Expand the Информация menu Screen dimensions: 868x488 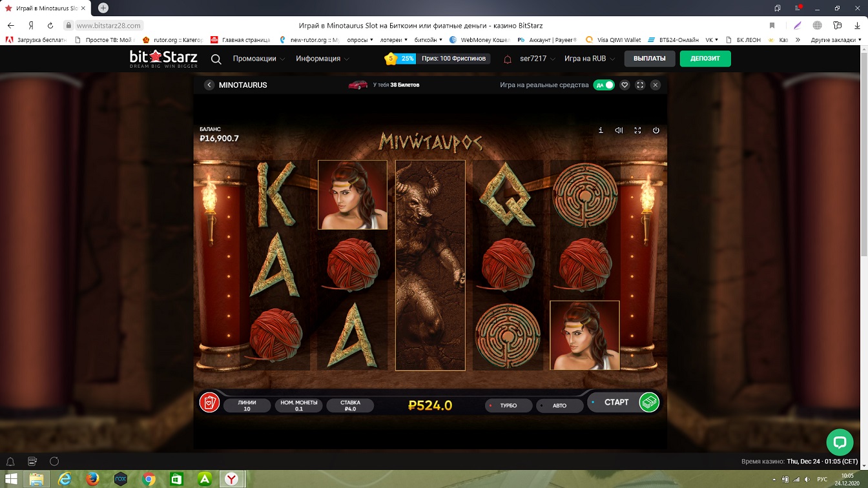[x=323, y=59]
